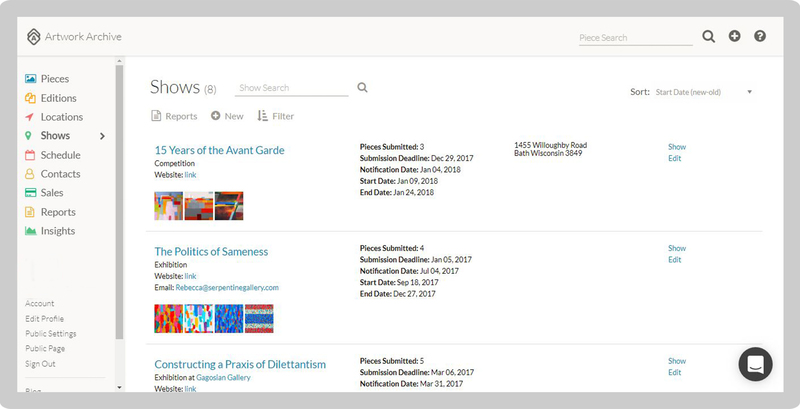Open the help question mark icon
800x409 pixels.
760,37
